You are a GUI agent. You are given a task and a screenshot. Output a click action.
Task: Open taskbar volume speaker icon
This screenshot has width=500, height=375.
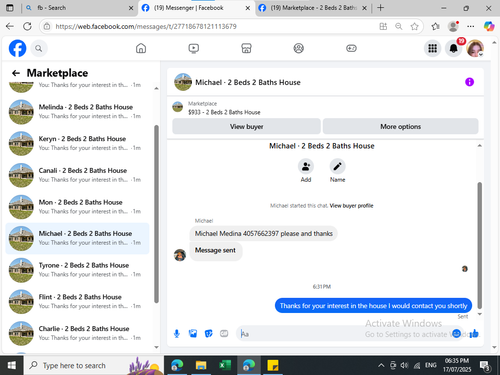(404, 365)
